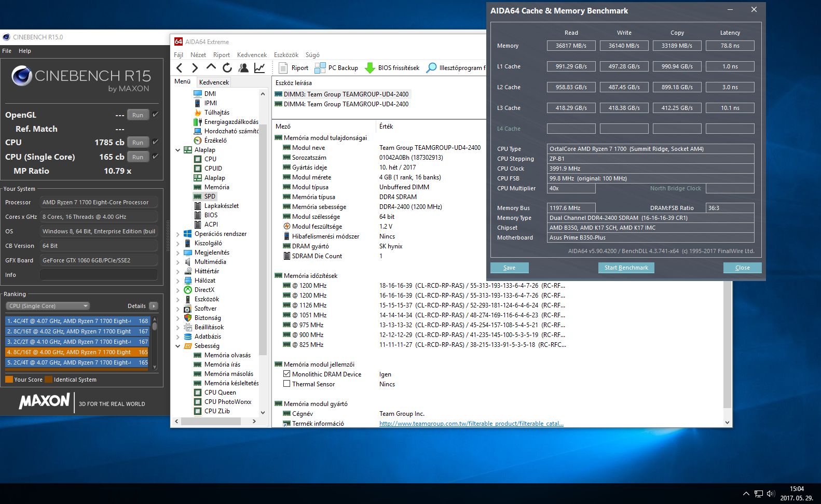The width and height of the screenshot is (821, 504).
Task: Open the Eszközök menu
Action: (286, 54)
